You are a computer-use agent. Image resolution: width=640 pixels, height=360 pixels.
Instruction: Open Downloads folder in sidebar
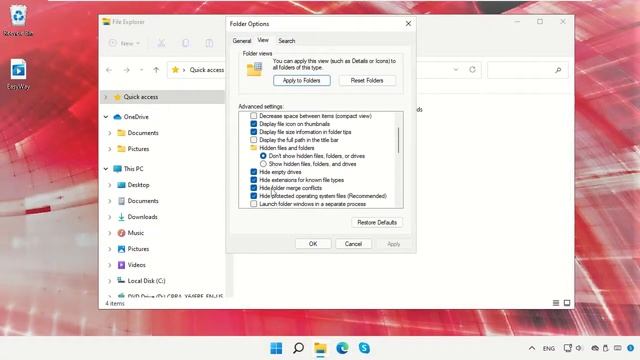click(142, 217)
